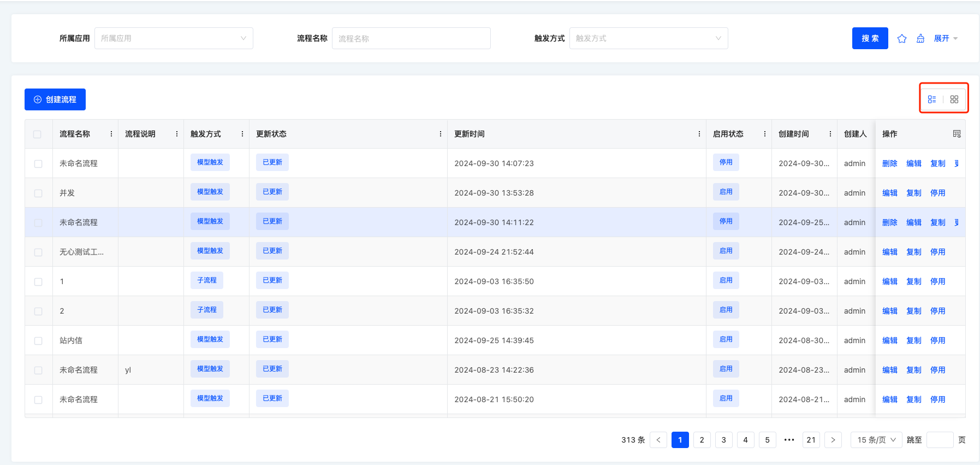Select all rows with header checkbox
Screen dimensions: 980x465
pos(38,134)
